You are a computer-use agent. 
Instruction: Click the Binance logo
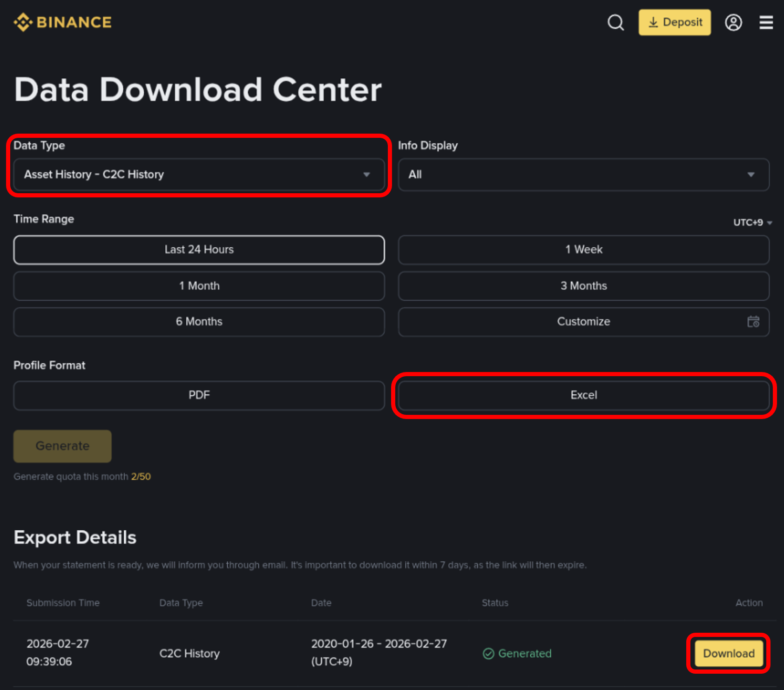(x=62, y=22)
